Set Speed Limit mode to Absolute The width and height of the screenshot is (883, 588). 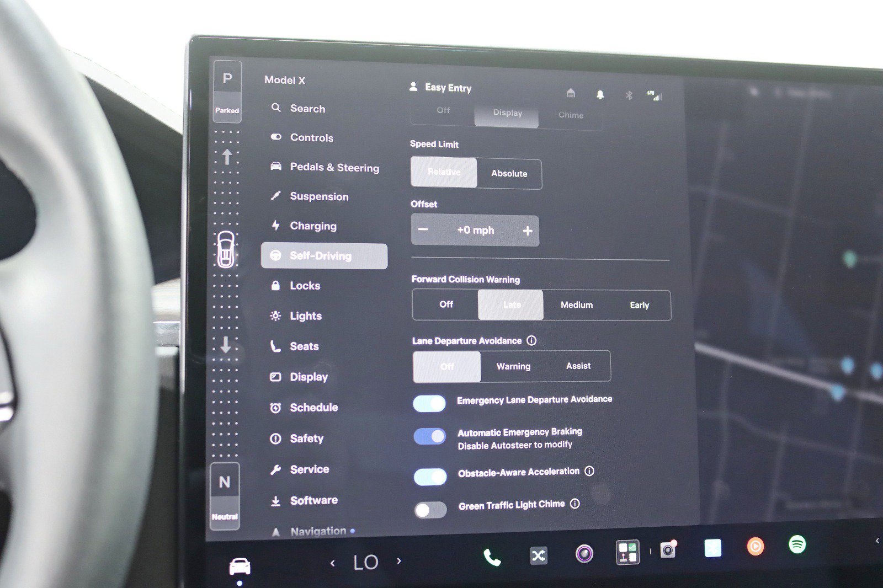(509, 174)
